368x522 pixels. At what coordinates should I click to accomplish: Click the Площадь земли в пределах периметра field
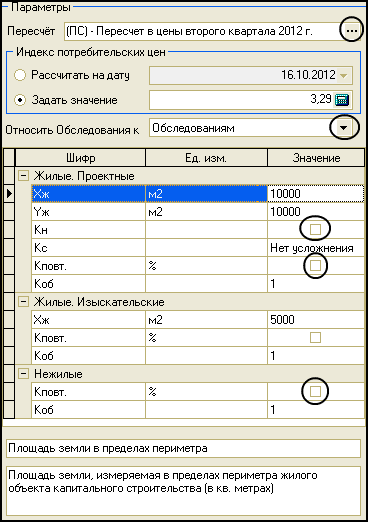click(x=184, y=448)
